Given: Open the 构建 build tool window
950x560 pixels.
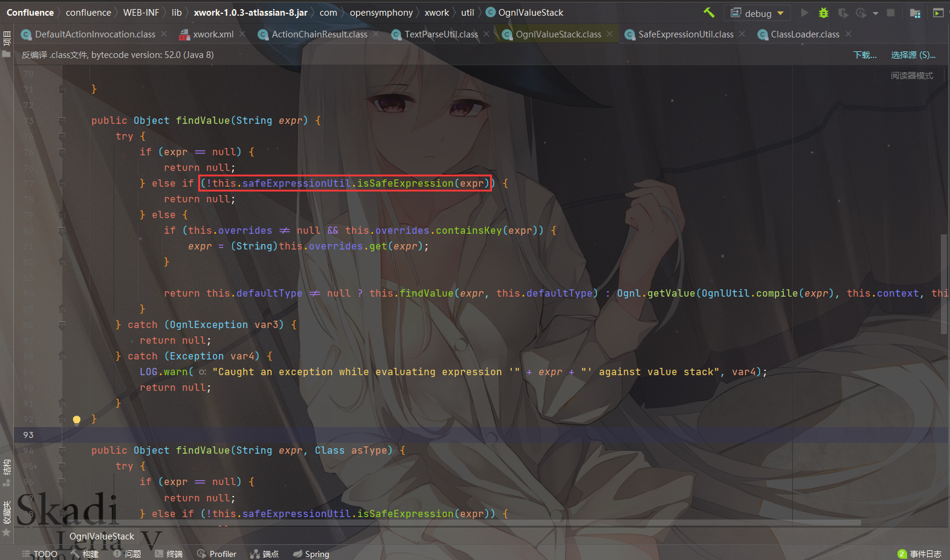Looking at the screenshot, I should (x=85, y=554).
